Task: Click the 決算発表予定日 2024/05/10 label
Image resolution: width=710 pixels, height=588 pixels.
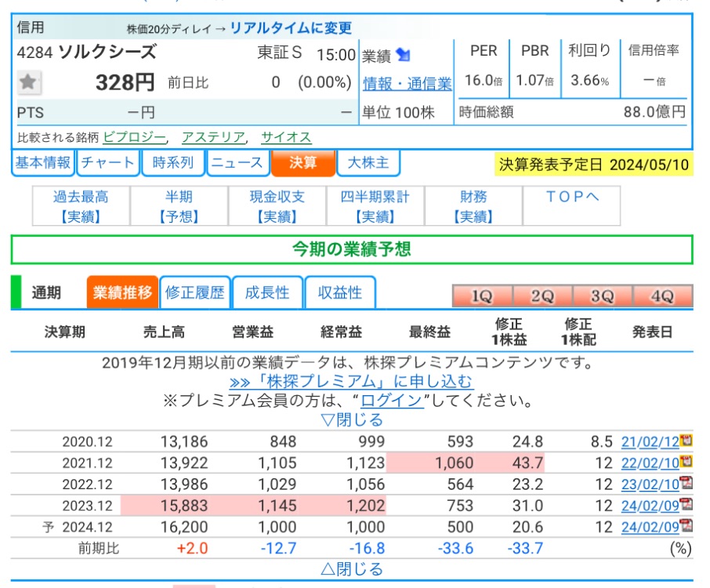Action: pos(594,165)
